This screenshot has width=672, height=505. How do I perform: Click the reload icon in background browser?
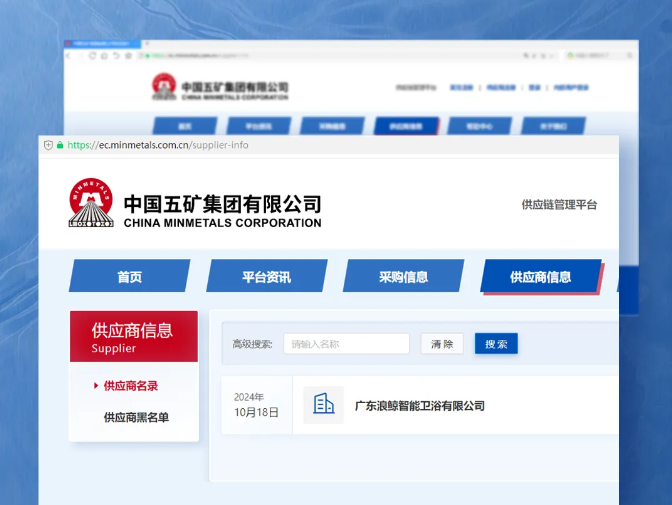click(92, 56)
